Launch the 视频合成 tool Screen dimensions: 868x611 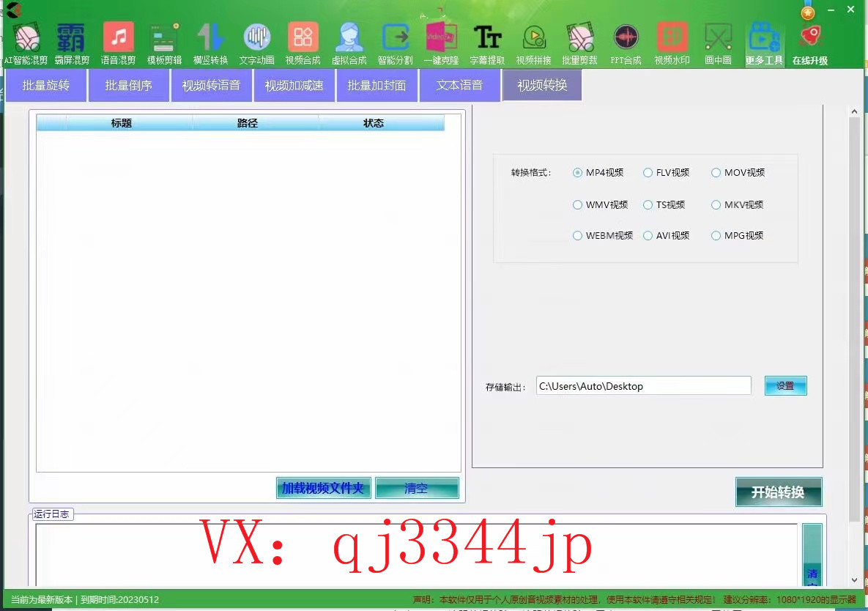303,44
